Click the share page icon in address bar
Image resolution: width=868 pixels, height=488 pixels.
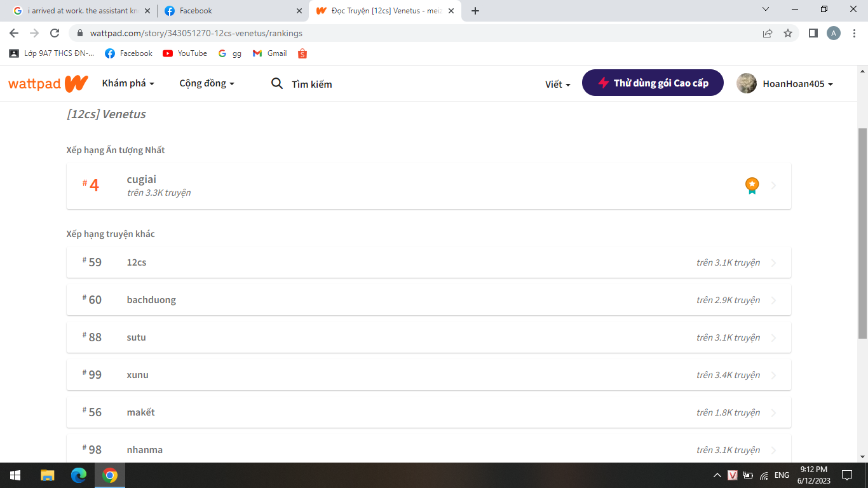coord(768,33)
